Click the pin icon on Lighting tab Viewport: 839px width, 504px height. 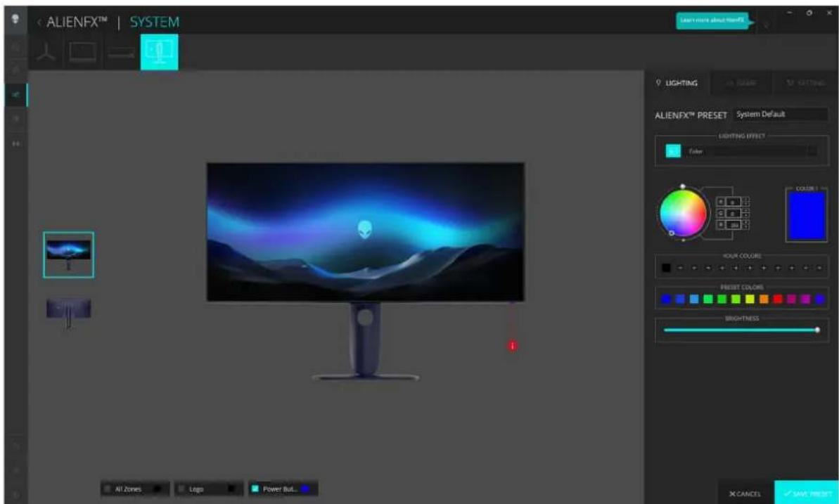click(658, 82)
